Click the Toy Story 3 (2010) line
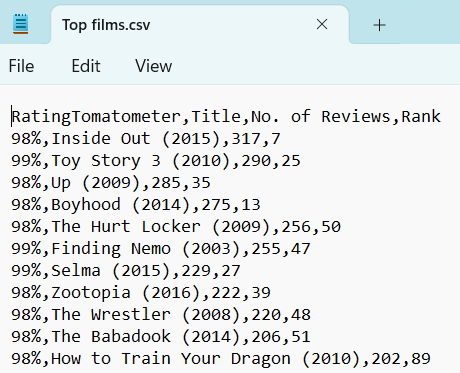 click(156, 161)
